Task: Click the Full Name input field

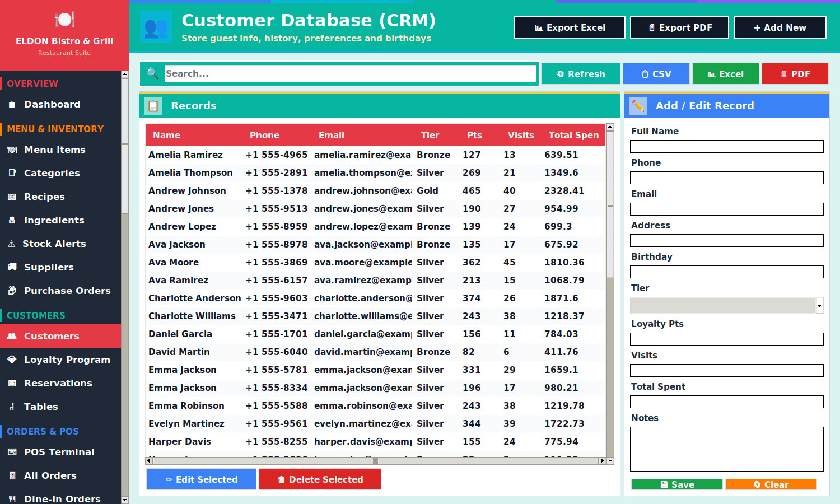Action: coord(726,146)
